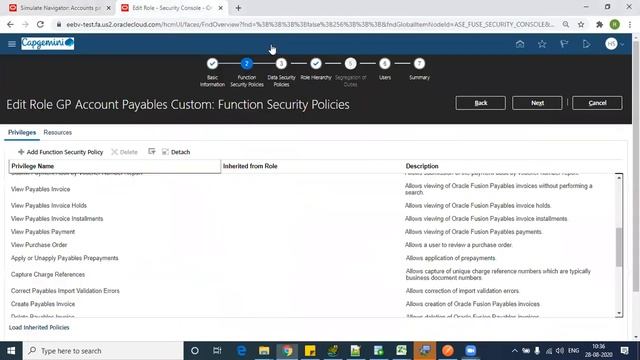640x360 pixels.
Task: Switch to Simulate Navigator browser tab
Action: (60, 8)
